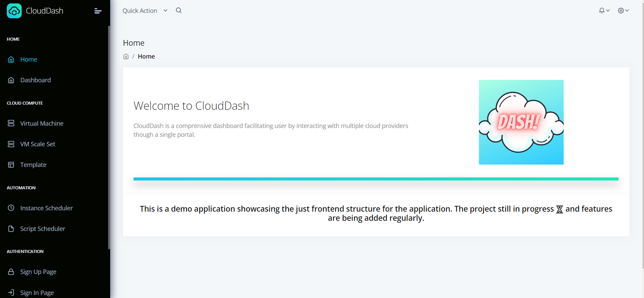Select Home in the sidebar
Viewport: 644px width, 298px height.
(x=28, y=60)
